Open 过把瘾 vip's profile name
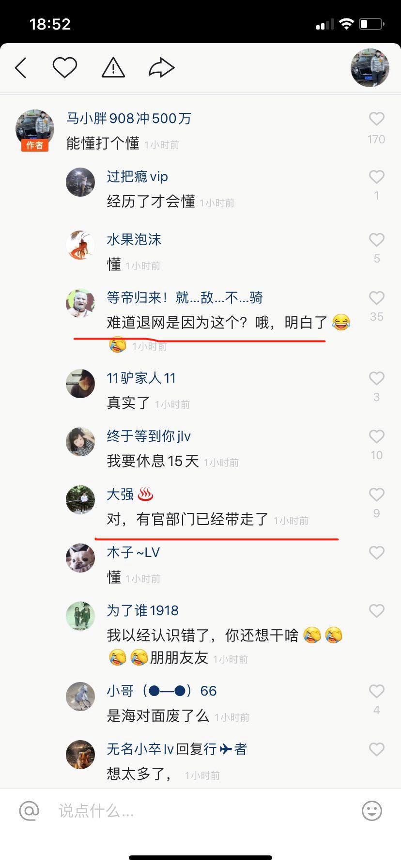The height and width of the screenshot is (868, 401). point(137,176)
